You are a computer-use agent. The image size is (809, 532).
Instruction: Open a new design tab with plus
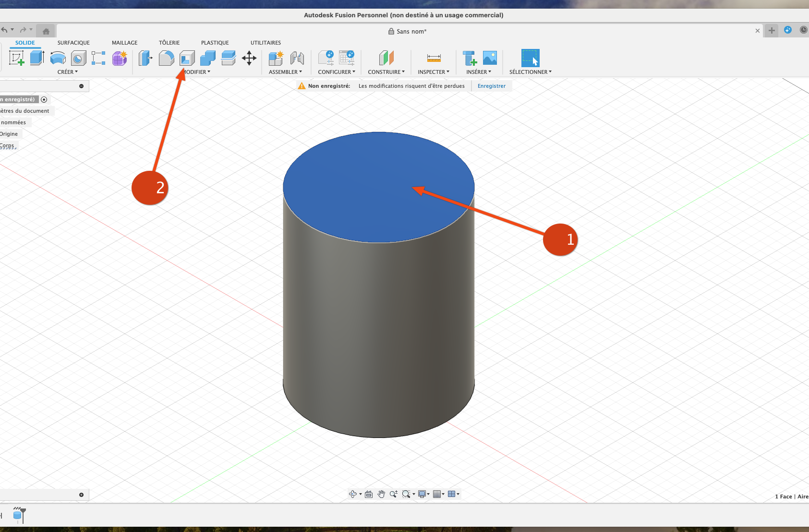pos(772,31)
